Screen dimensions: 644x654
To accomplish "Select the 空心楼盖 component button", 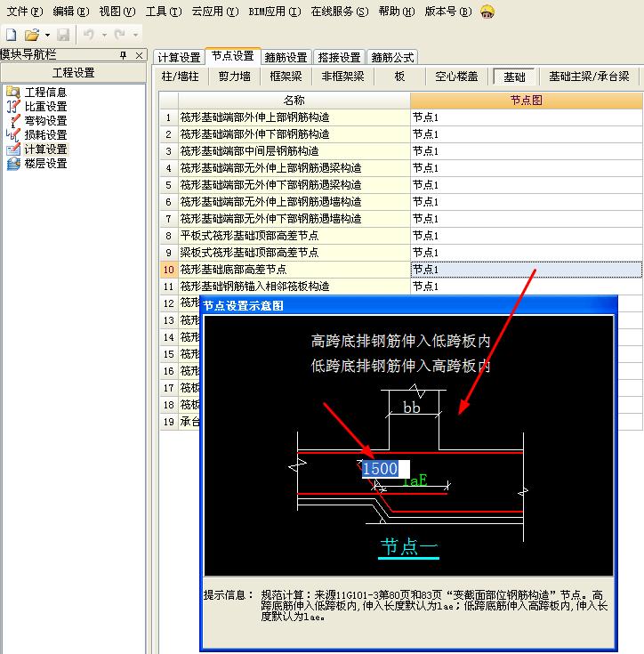I will pos(456,77).
